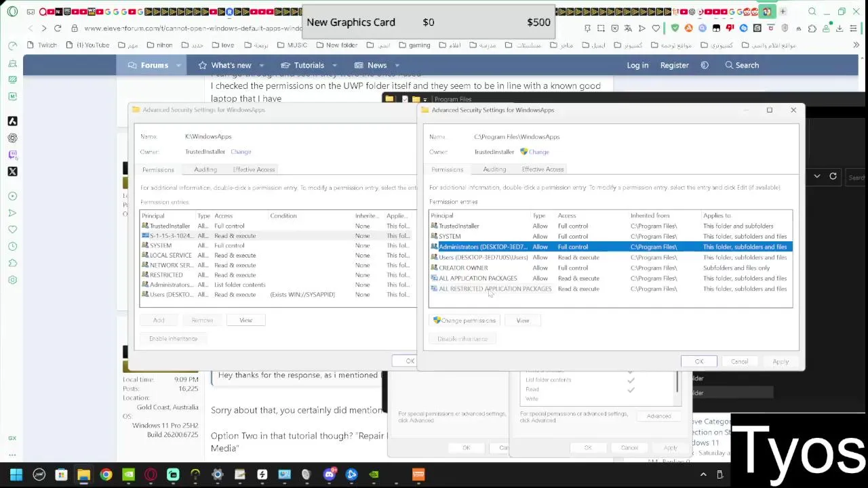Select the ALL APPLICATION PACKAGES entry
Image resolution: width=868 pixels, height=488 pixels.
(610, 279)
